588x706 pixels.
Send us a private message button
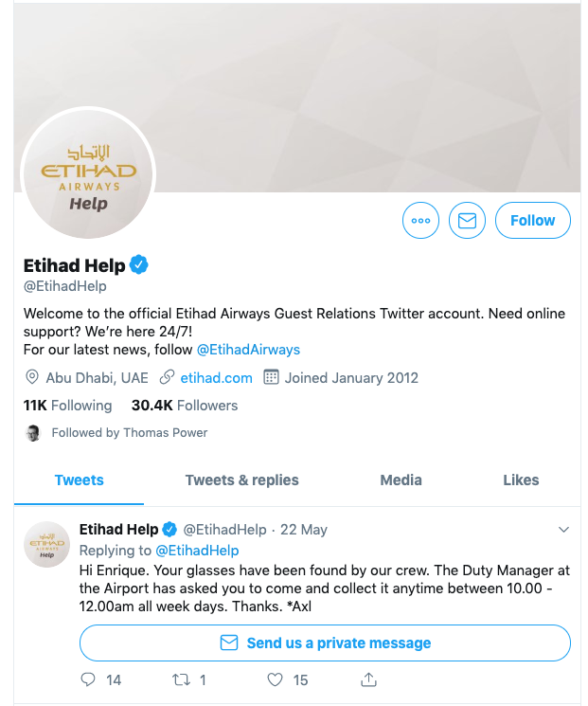click(x=325, y=643)
